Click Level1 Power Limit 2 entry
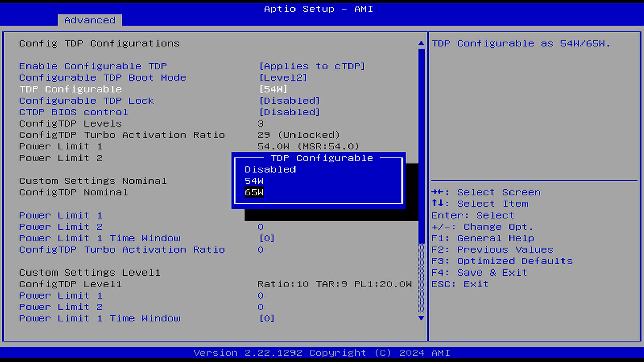Viewport: 644px width, 362px height. 60,307
